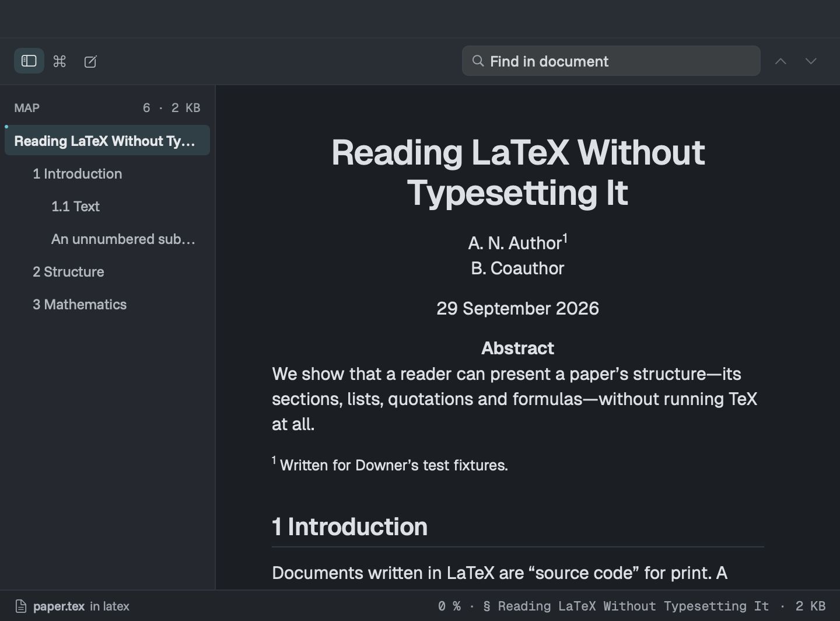This screenshot has width=840, height=621.
Task: Click the search magnifier icon
Action: (x=478, y=61)
